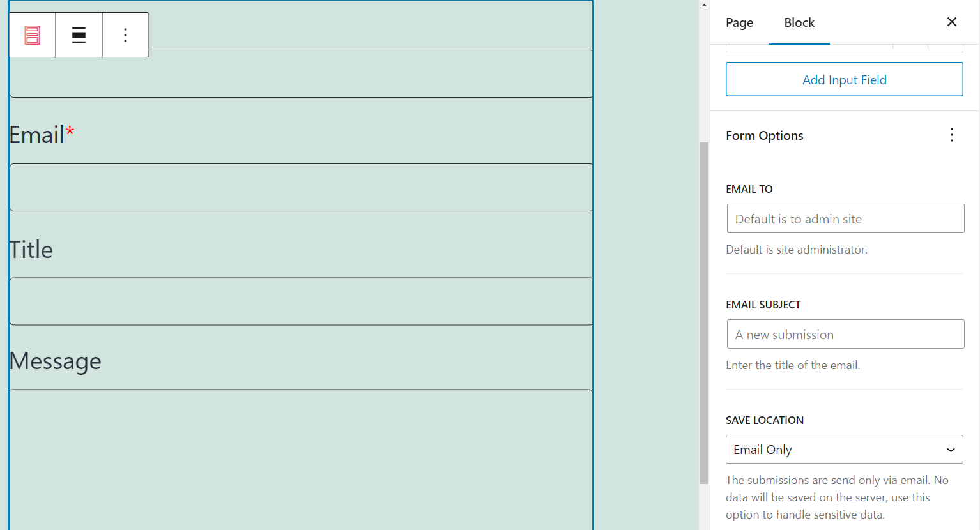980x530 pixels.
Task: Open the Form Options kebab menu
Action: coord(951,135)
